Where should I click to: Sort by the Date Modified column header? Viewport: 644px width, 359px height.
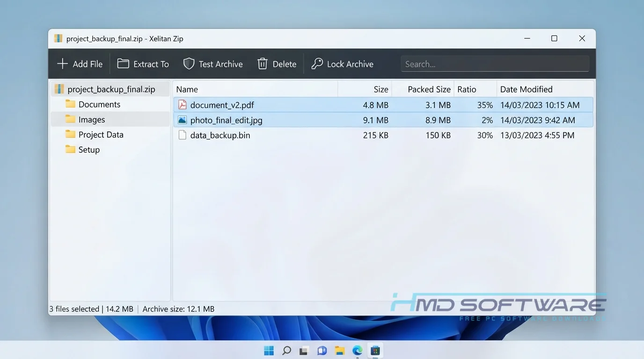(x=545, y=89)
